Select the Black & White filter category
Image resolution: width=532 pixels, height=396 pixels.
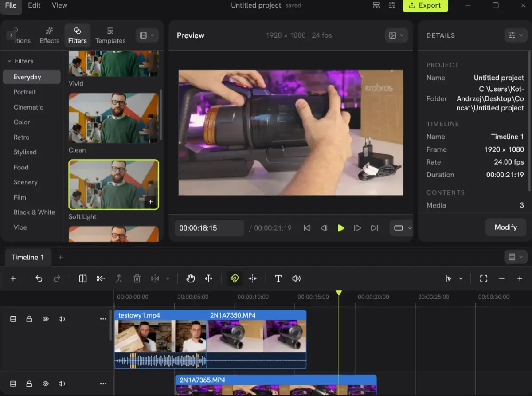(x=34, y=212)
